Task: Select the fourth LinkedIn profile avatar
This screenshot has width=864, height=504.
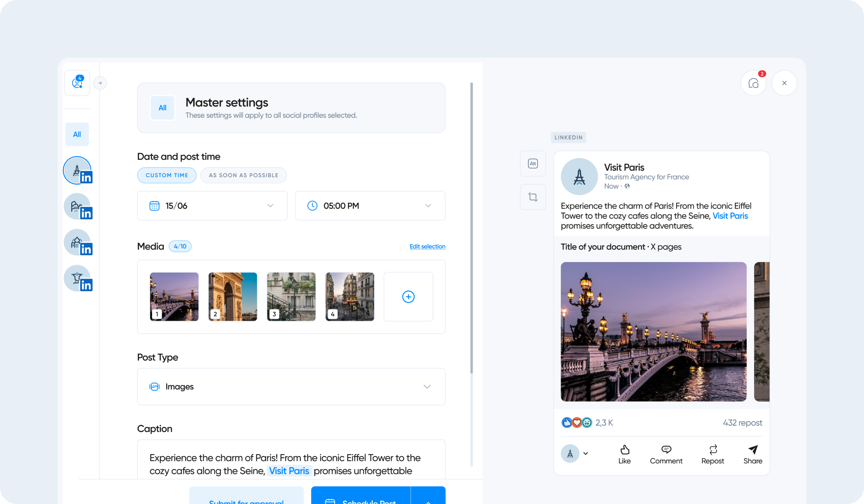Action: (x=77, y=278)
